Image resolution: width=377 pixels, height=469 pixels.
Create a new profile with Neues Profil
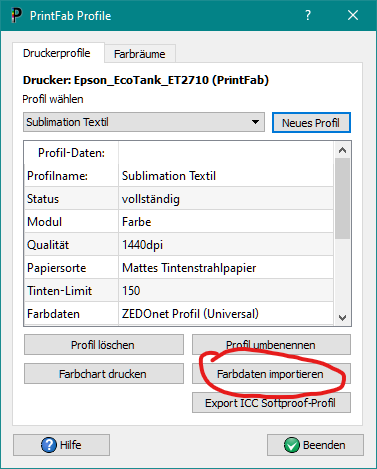(311, 123)
